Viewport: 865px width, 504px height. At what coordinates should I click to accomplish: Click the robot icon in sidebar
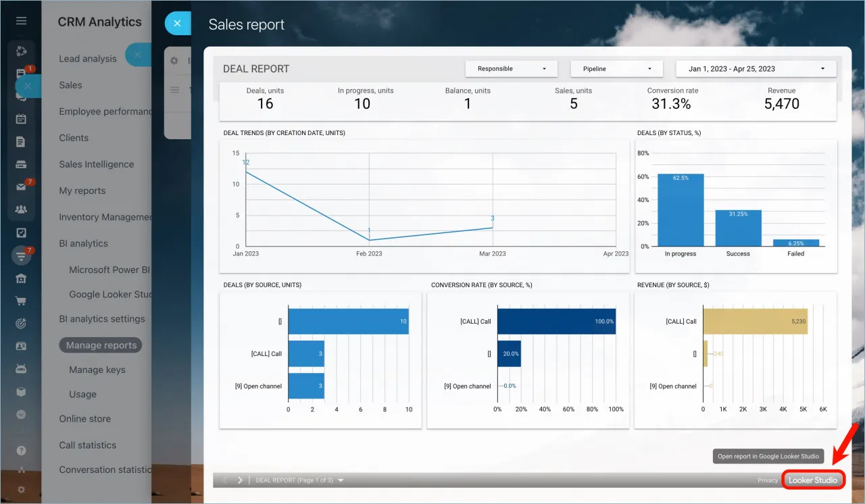[x=21, y=369]
